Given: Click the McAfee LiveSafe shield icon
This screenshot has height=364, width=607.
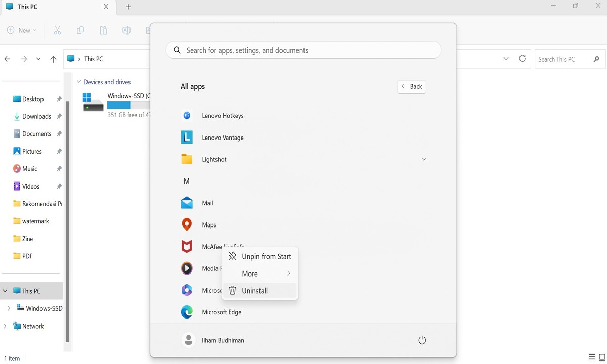Looking at the screenshot, I should pyautogui.click(x=187, y=247).
